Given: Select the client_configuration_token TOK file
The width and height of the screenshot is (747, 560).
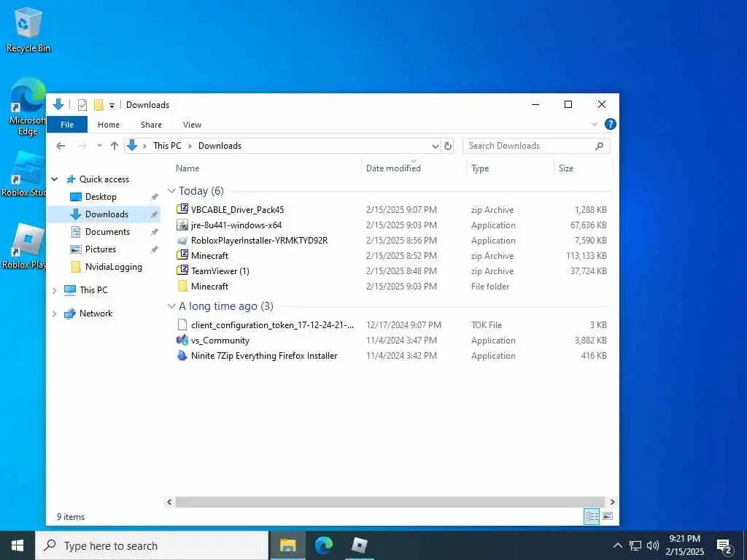Looking at the screenshot, I should [x=273, y=325].
